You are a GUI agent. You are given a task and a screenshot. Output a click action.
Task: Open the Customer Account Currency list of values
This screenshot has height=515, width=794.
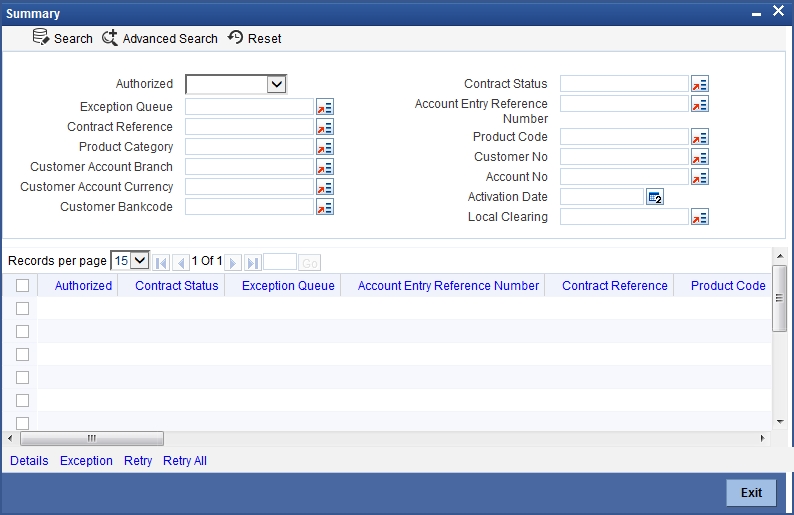(x=325, y=187)
